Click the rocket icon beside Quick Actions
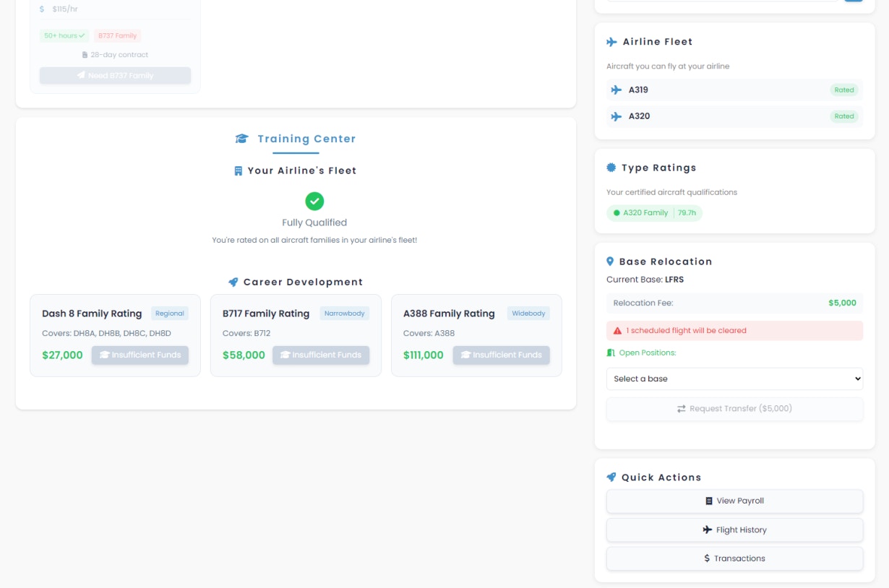889x588 pixels. (x=611, y=477)
